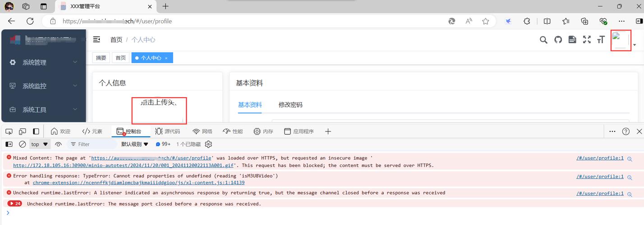Expand the 24 grouped error messages

click(14, 204)
